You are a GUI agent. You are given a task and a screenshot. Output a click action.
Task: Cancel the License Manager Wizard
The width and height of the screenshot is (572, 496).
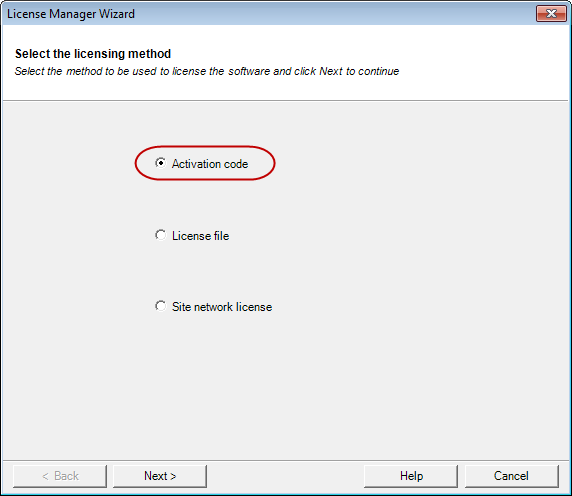(x=511, y=476)
